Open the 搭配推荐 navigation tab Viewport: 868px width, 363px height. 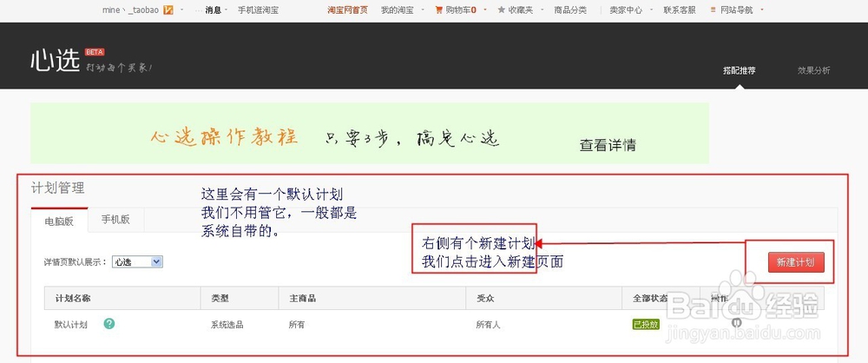[739, 70]
